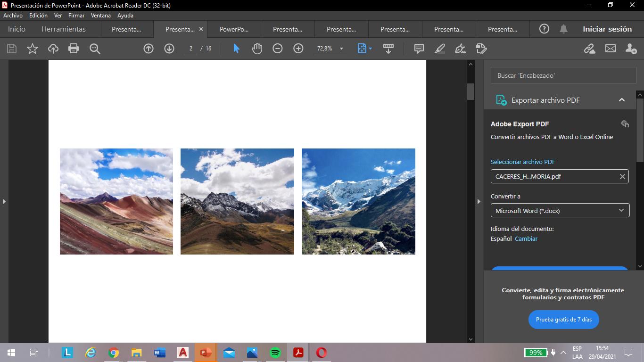Expand the left navigation pane arrow
The width and height of the screenshot is (644, 362).
pyautogui.click(x=4, y=201)
